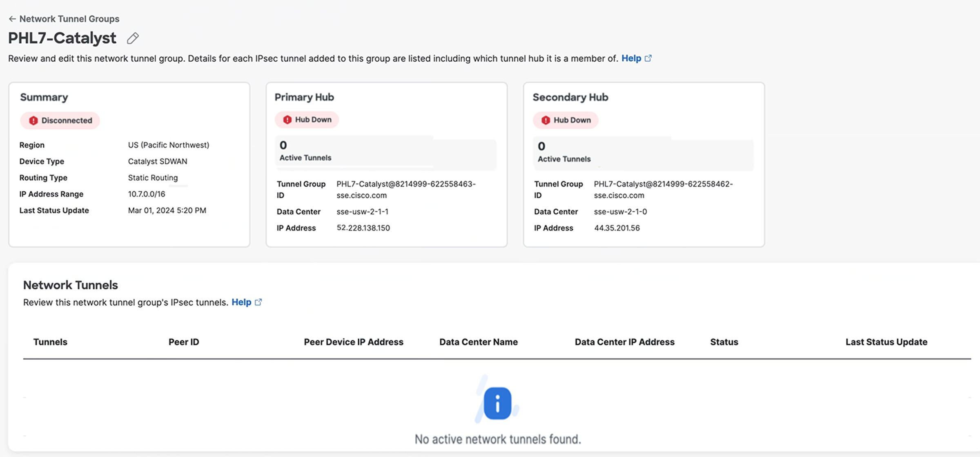Click the Secondary Hub's 0 Active Tunnels box
The width and height of the screenshot is (980, 457).
pos(643,154)
